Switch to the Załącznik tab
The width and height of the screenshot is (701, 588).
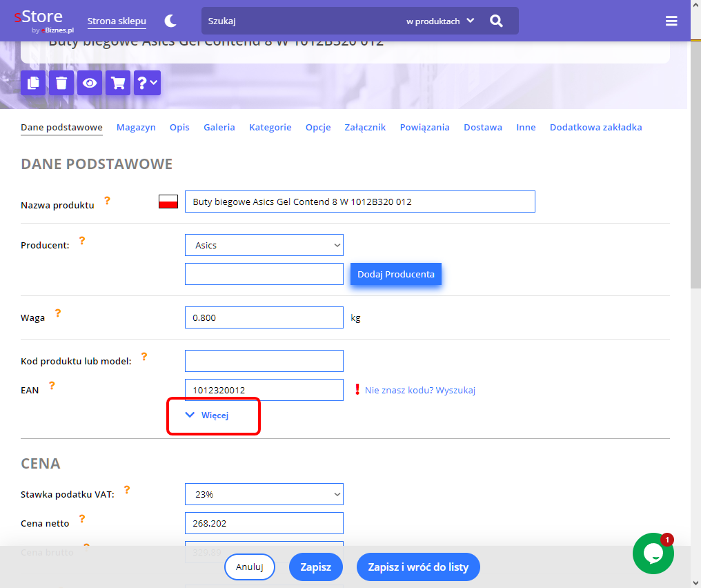pos(365,127)
